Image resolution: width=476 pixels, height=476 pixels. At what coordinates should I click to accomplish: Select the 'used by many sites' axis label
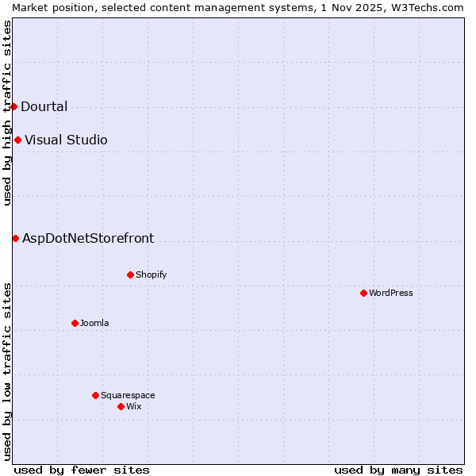tap(398, 470)
